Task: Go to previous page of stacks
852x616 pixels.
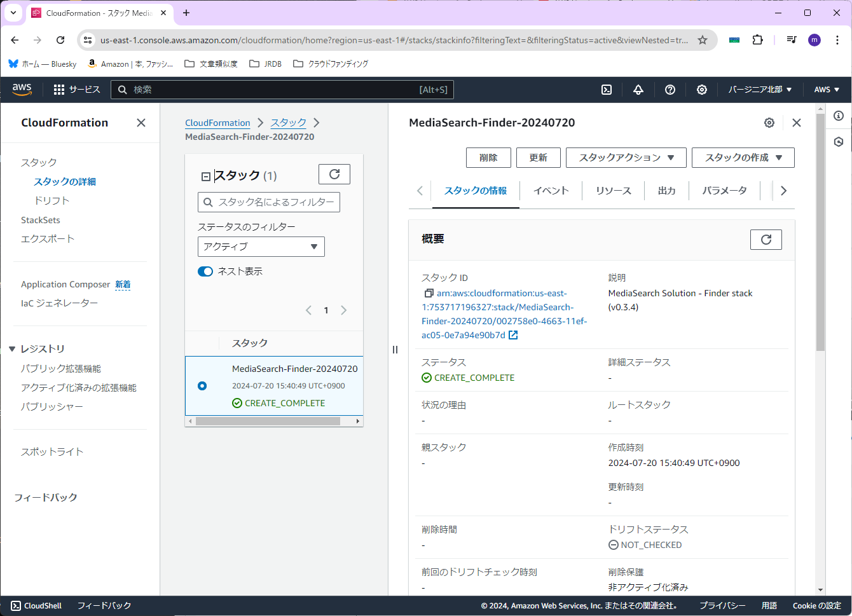Action: pos(308,310)
